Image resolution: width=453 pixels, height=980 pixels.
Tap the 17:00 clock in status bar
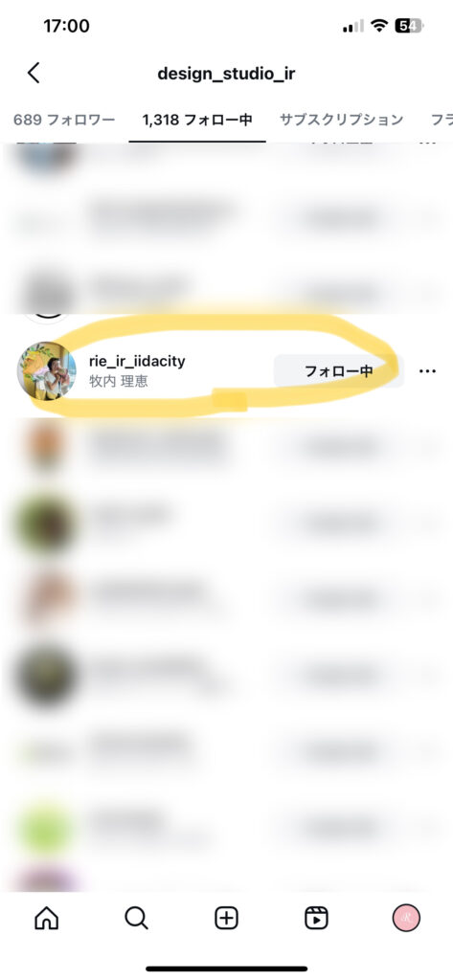[66, 26]
